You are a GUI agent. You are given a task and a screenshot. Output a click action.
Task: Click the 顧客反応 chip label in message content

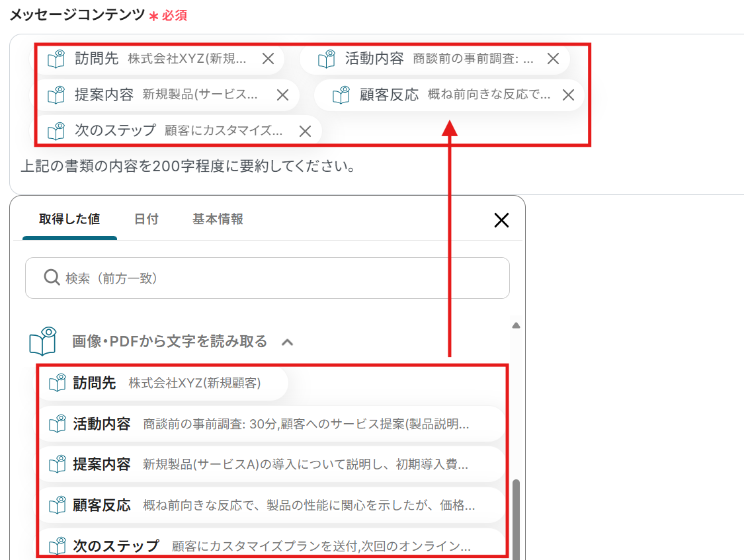point(389,95)
